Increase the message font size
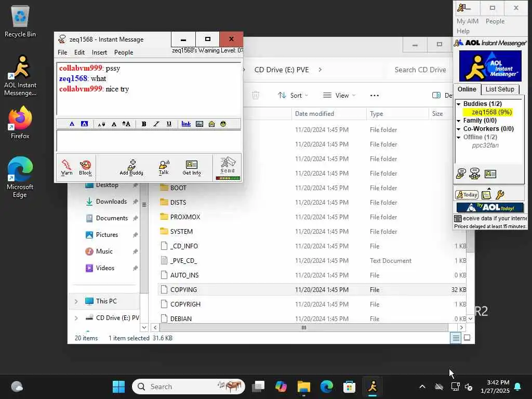This screenshot has width=532, height=399. 126,124
